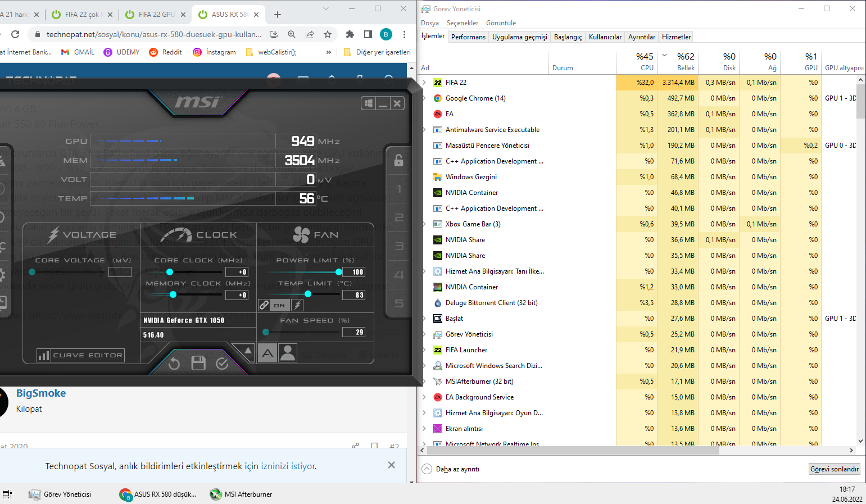
Task: Open a new Chrome tab with plus button
Action: click(x=278, y=15)
